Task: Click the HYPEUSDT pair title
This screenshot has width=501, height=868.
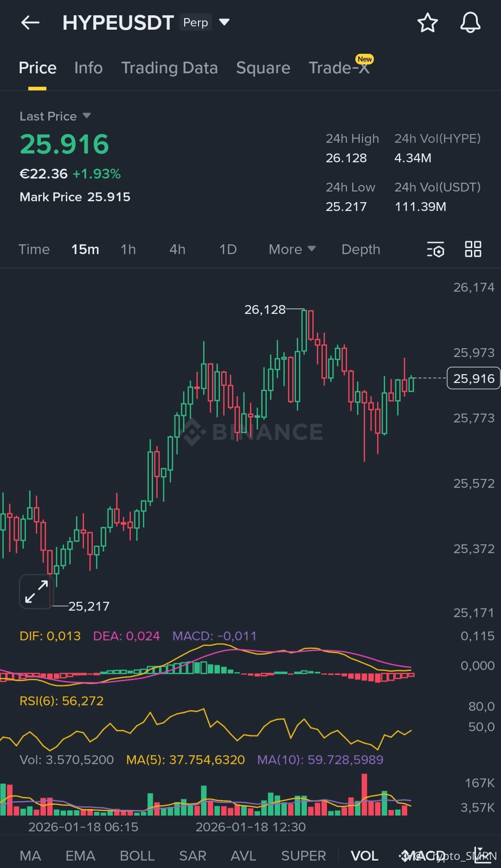Action: click(x=118, y=23)
